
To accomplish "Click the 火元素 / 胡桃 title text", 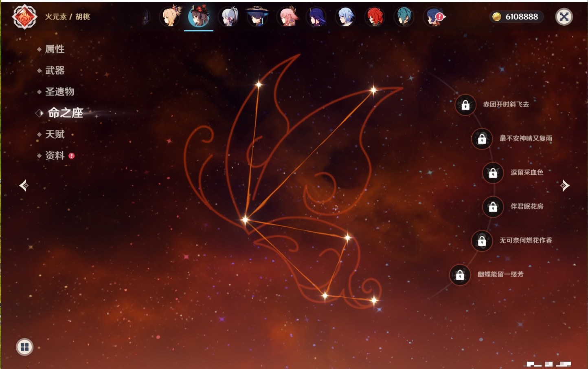I will coord(67,17).
